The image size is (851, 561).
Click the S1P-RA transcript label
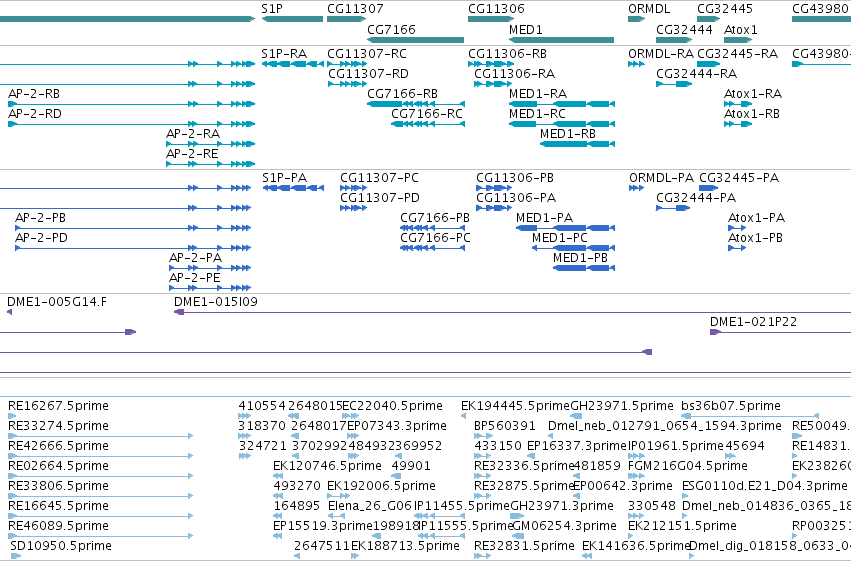284,54
